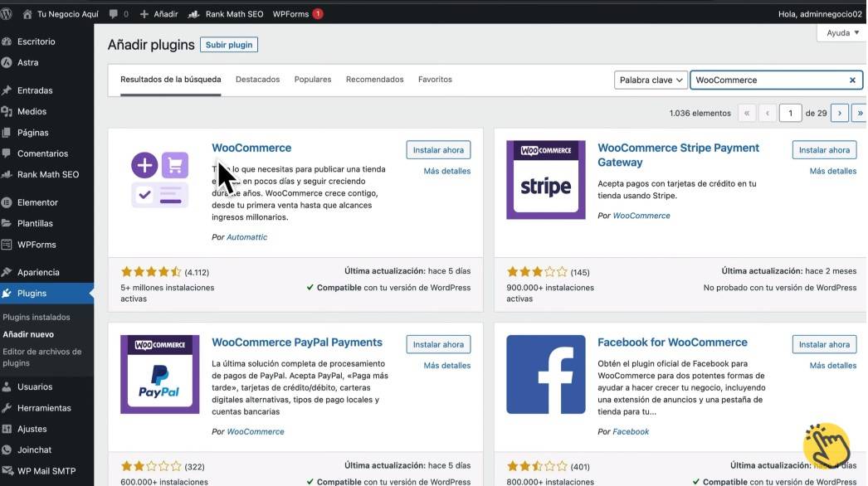Open the Palabra clave dropdown
The width and height of the screenshot is (868, 486).
[x=651, y=80]
